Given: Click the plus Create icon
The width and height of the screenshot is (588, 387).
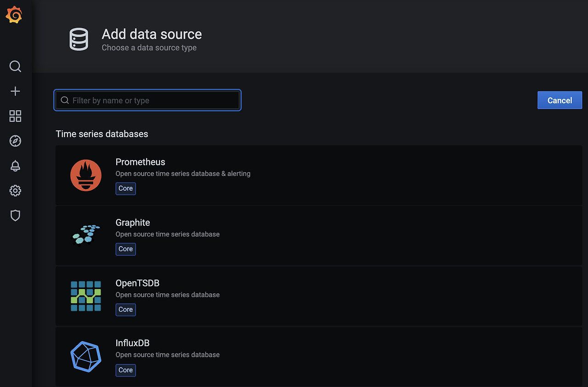Looking at the screenshot, I should pyautogui.click(x=15, y=91).
